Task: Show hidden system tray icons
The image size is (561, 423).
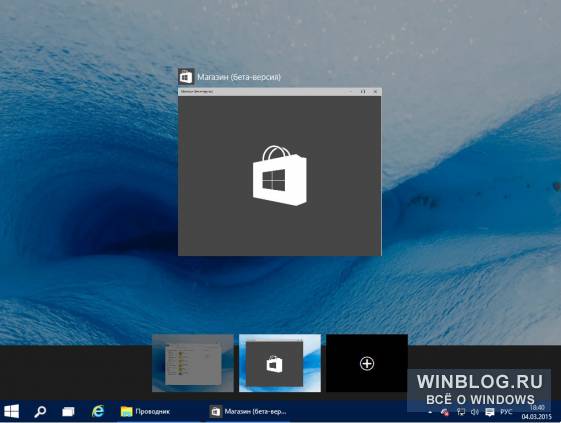Action: click(x=430, y=413)
